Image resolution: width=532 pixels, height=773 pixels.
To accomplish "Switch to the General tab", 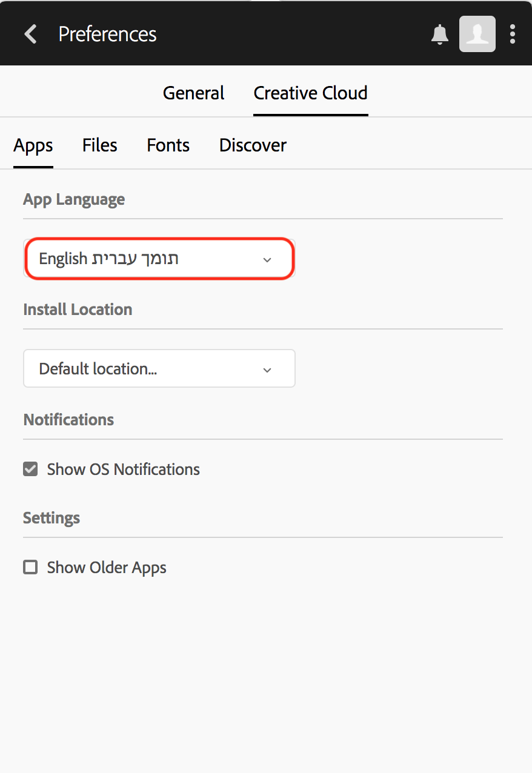I will click(193, 93).
